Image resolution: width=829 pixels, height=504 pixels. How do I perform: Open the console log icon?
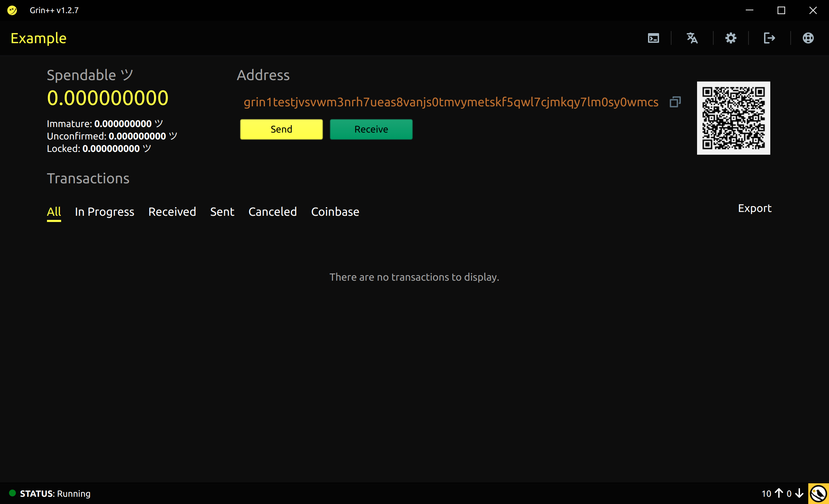click(653, 38)
